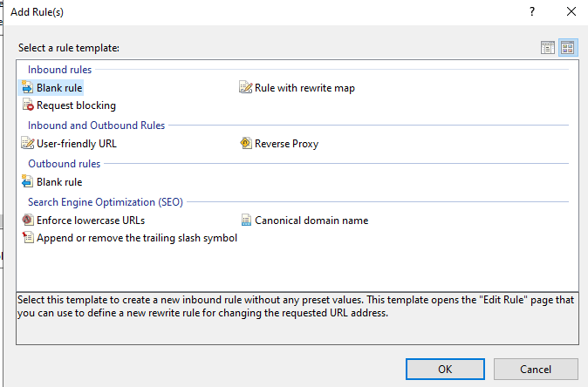Confirm selection with OK button
Image resolution: width=588 pixels, height=387 pixels.
[445, 369]
